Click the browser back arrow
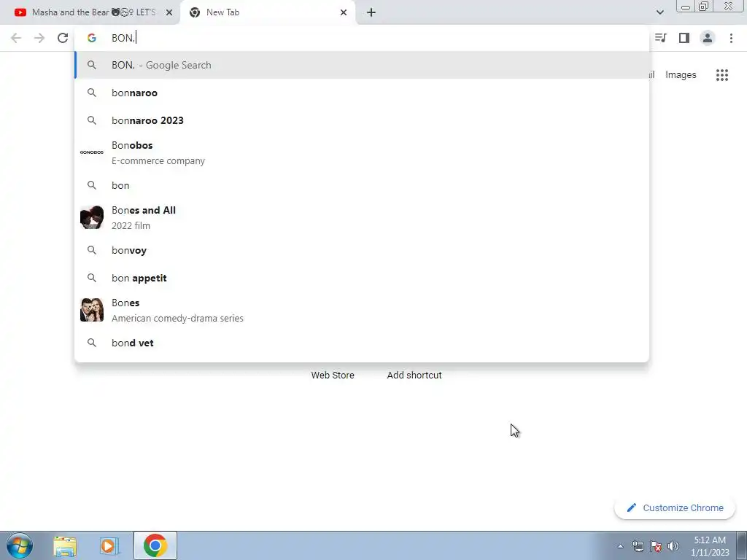This screenshot has width=747, height=560. [x=16, y=38]
